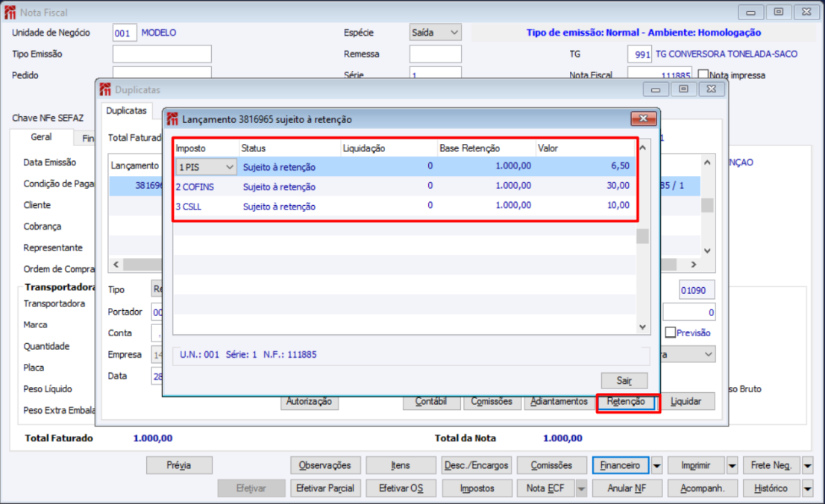Close the Lançamento sujeito à retenção dialog
This screenshot has width=825, height=504.
click(x=644, y=119)
